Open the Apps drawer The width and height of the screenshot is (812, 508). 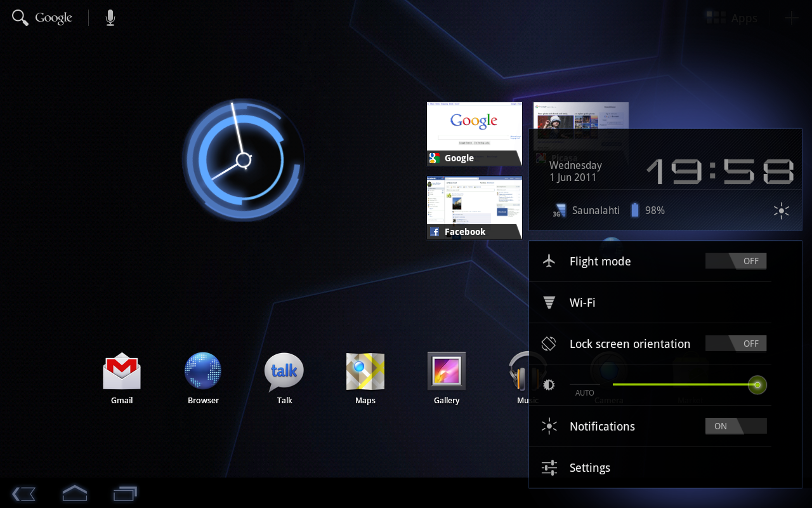732,18
